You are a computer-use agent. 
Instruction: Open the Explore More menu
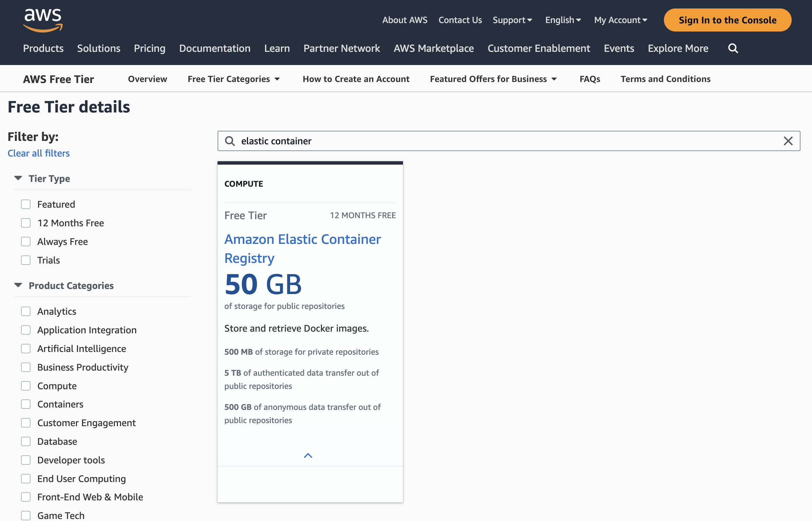tap(678, 48)
